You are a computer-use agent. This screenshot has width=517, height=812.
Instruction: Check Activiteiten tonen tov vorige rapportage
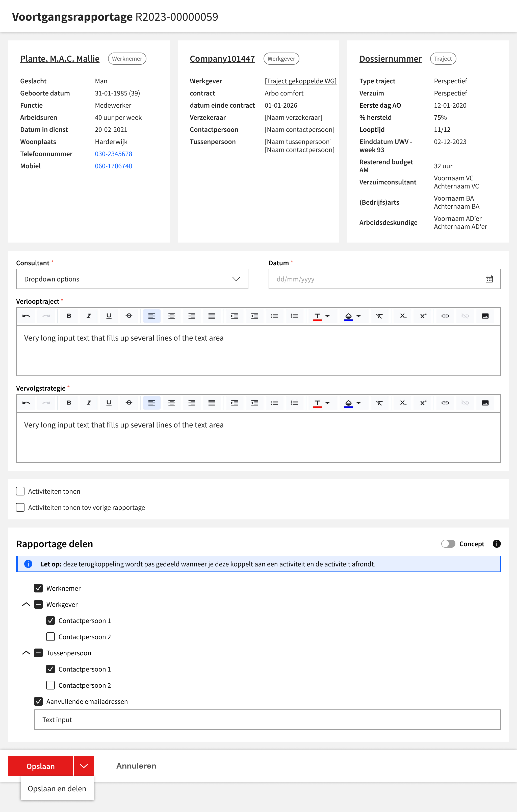[x=20, y=507]
